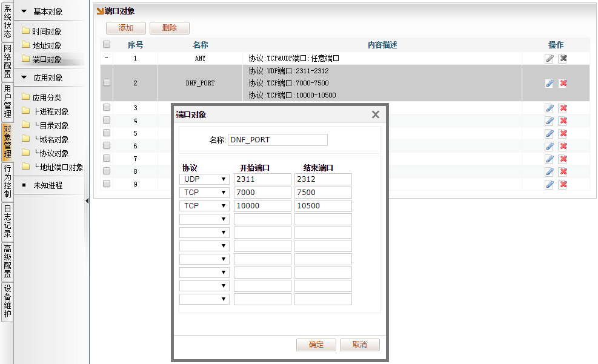The height and width of the screenshot is (364, 598).
Task: Click red delete icon in row 9
Action: click(x=563, y=185)
